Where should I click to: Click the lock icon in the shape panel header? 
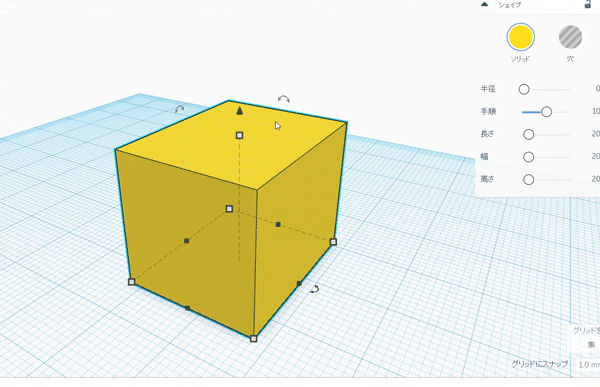(588, 4)
